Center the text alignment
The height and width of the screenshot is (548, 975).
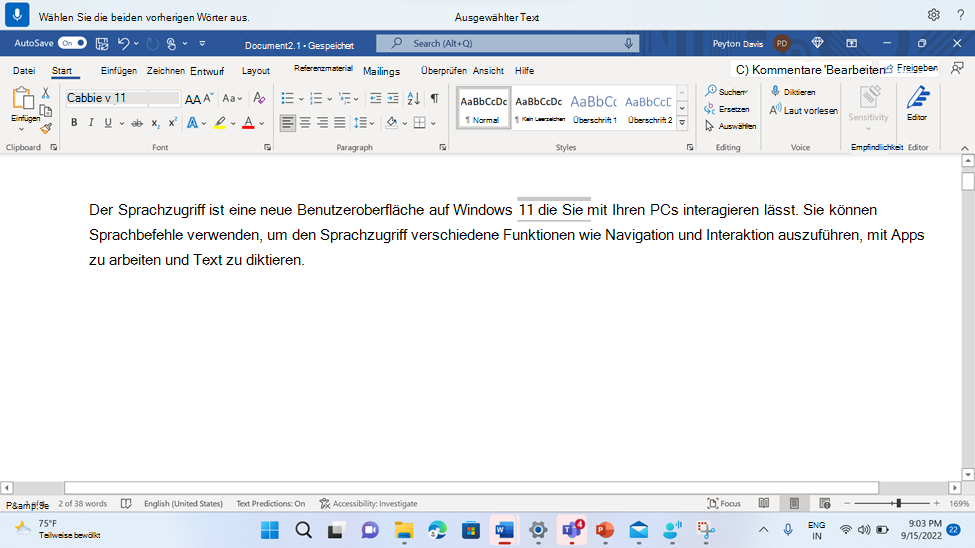(x=305, y=123)
